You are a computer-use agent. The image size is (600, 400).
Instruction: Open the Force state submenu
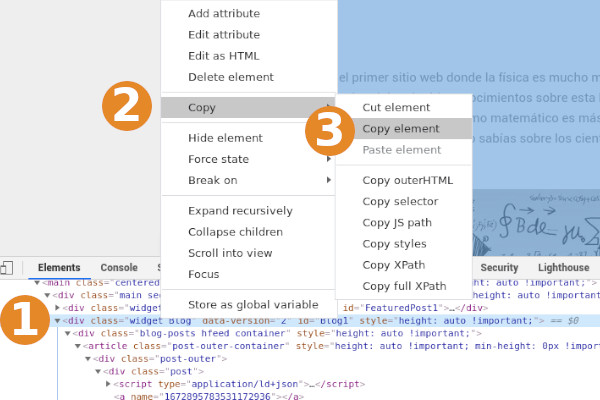tap(248, 159)
